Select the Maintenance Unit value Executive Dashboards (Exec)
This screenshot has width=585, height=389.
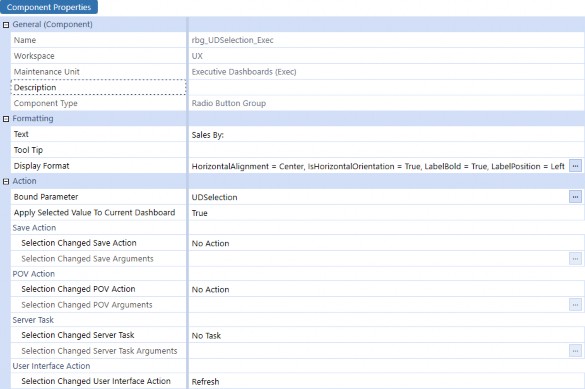tap(244, 72)
